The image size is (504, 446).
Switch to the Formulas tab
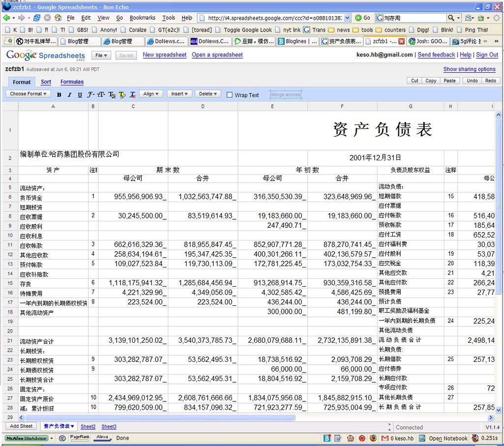71,82
